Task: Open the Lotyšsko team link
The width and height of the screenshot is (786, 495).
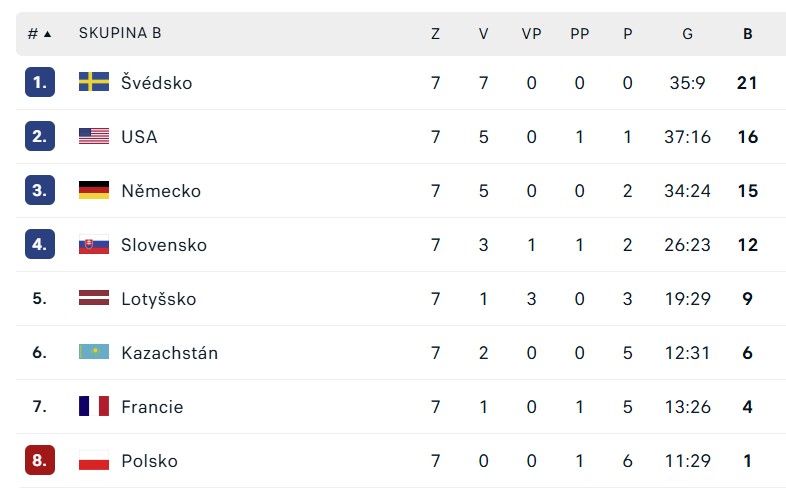Action: pyautogui.click(x=158, y=299)
